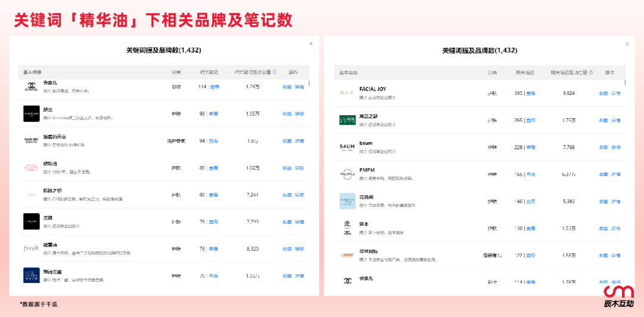Click the 逐本 calligraphy logo
Screen dimensions: 644x317
[x=348, y=228]
